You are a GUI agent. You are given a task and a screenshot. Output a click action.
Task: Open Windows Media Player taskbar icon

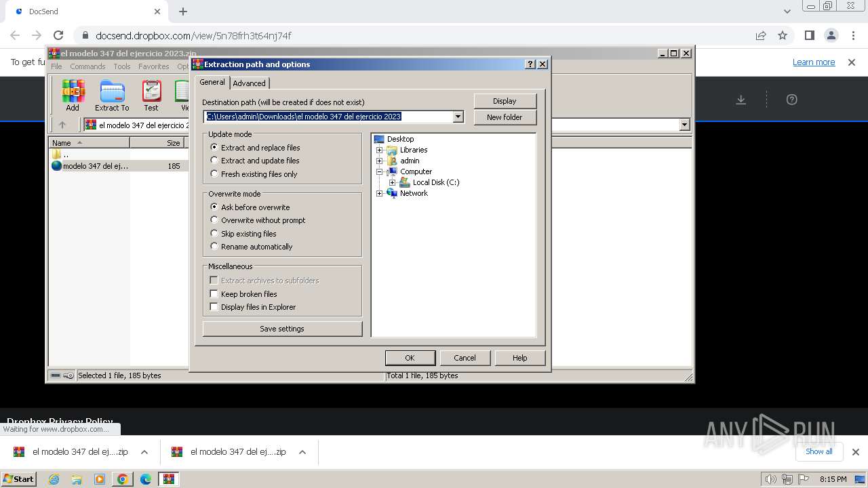[x=100, y=479]
